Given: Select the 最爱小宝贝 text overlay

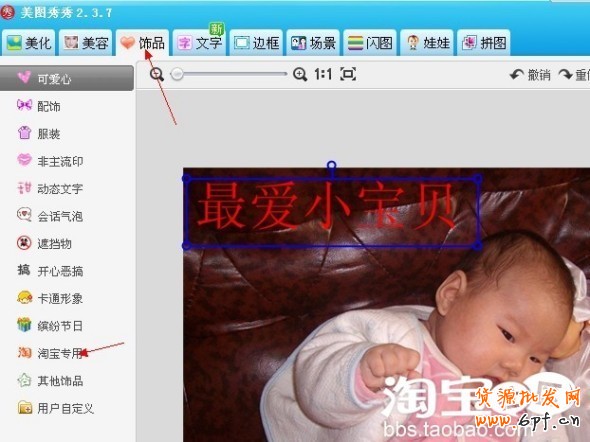Looking at the screenshot, I should point(331,213).
